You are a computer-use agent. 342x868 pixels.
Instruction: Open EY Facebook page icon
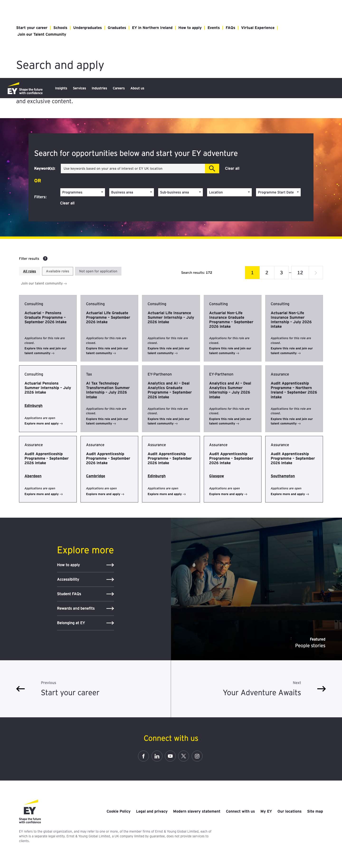tap(143, 756)
